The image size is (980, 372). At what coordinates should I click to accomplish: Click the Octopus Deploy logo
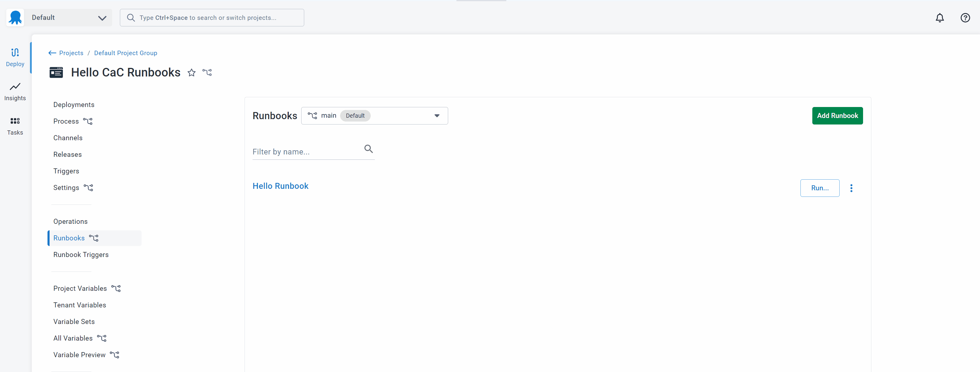pyautogui.click(x=15, y=17)
